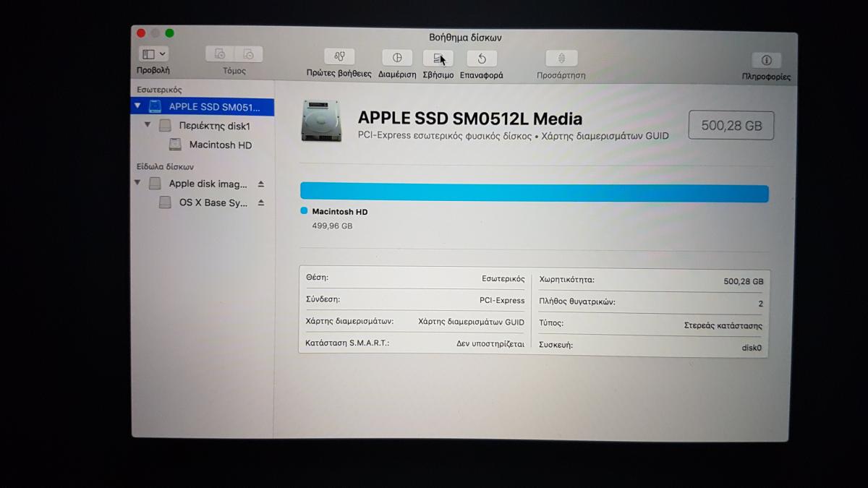Collapse the Περιέκτης disk1 container
This screenshot has width=868, height=488.
(148, 125)
